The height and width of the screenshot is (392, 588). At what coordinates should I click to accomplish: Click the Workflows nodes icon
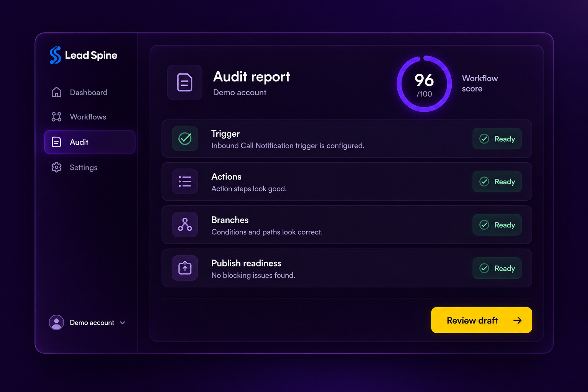[56, 117]
